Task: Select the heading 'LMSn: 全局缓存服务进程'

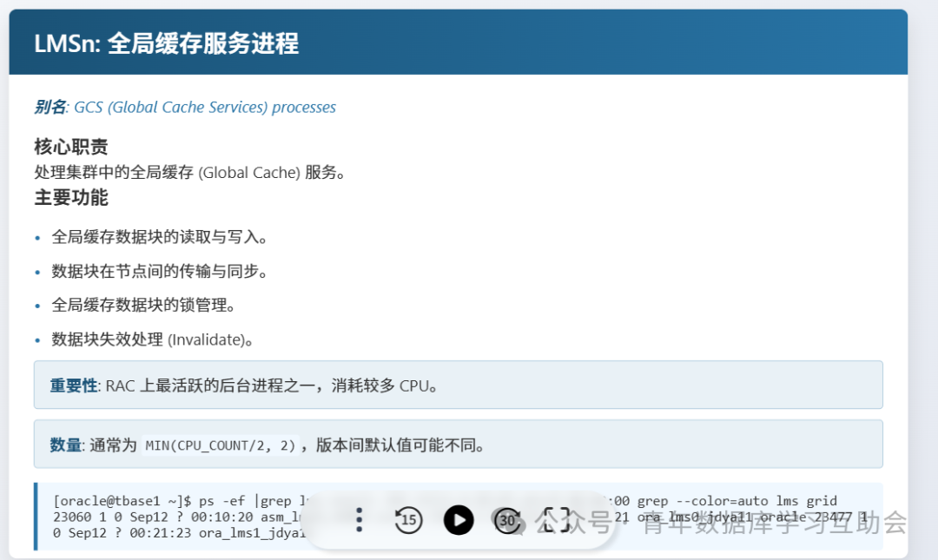Action: point(166,43)
